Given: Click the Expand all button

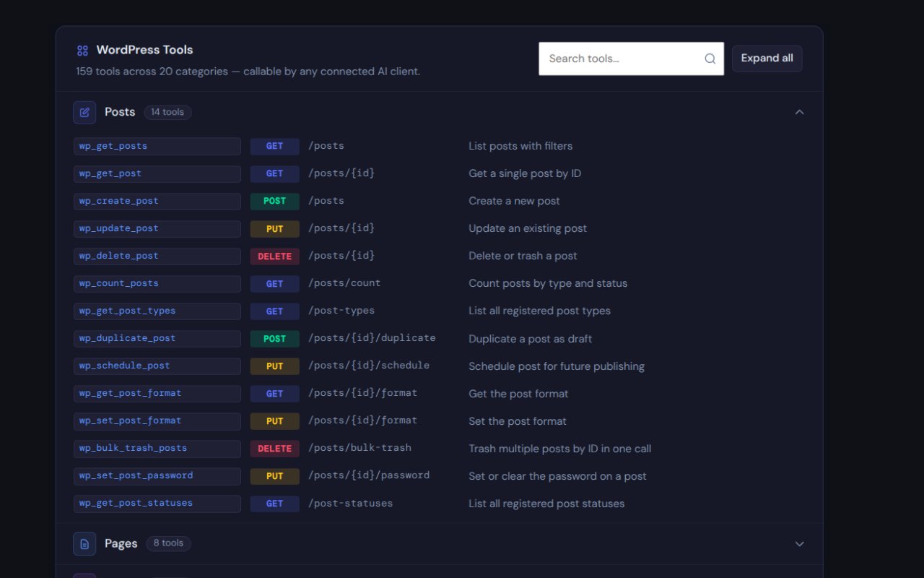Looking at the screenshot, I should [x=767, y=59].
